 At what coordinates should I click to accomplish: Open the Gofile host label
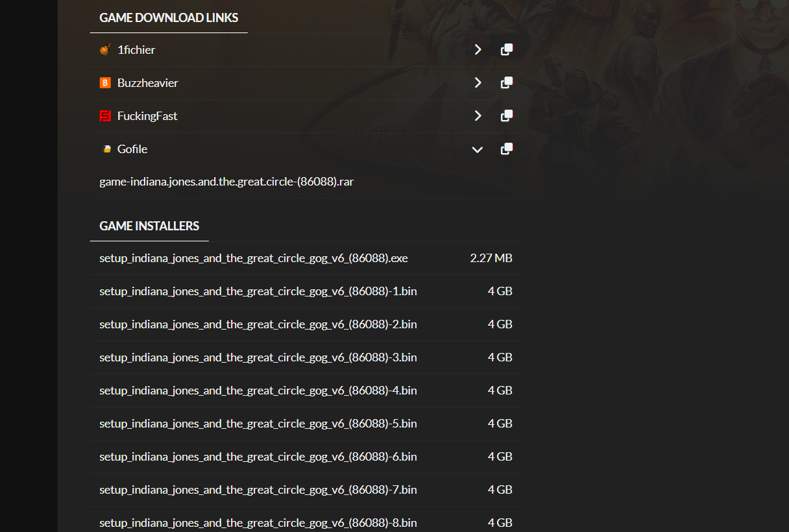tap(132, 149)
